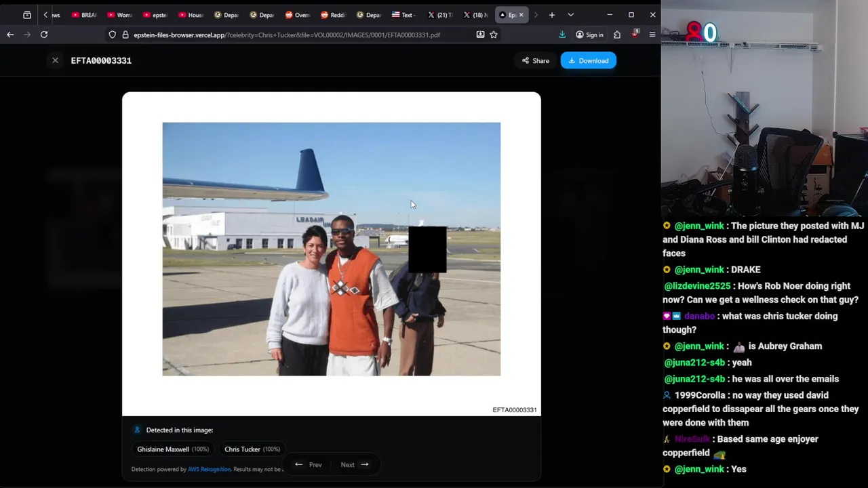
Task: Open the new tab with plus icon
Action: [552, 15]
